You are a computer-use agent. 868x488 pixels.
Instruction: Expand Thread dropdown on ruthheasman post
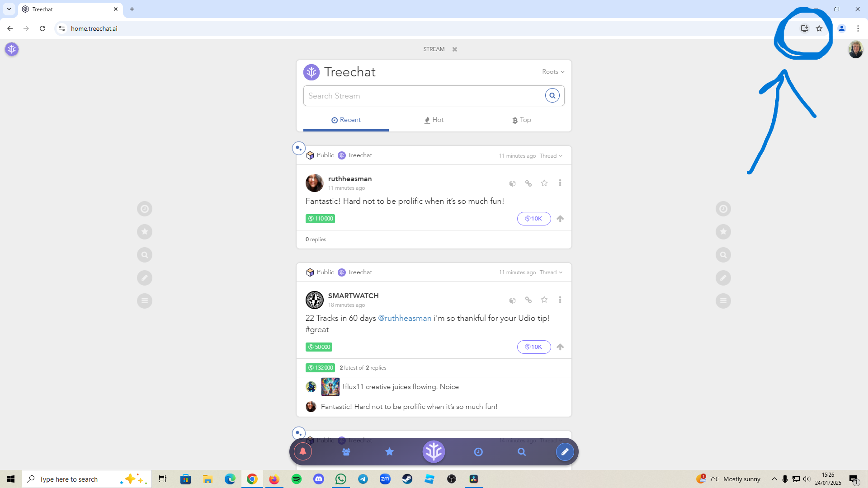551,156
